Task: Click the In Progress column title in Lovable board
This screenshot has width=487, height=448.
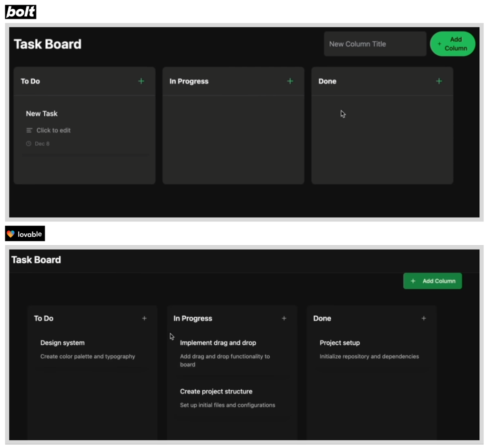Action: (193, 319)
